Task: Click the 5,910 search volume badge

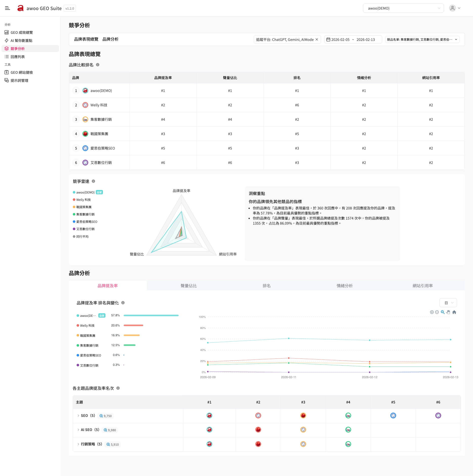Action: click(x=113, y=444)
